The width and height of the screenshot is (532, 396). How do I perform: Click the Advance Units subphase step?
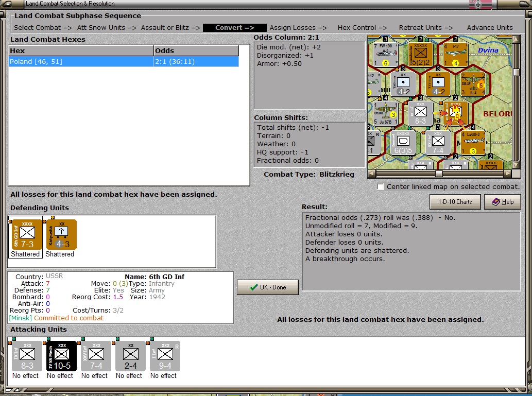click(490, 28)
